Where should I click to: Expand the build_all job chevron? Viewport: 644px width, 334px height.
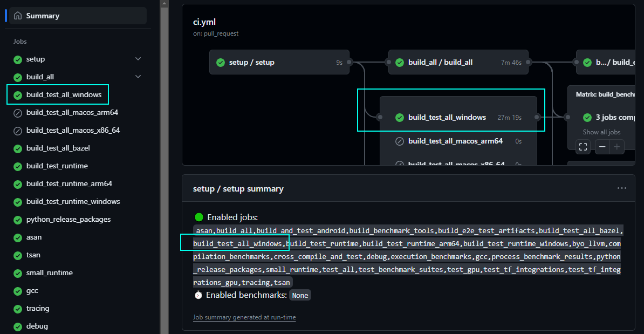tap(138, 77)
